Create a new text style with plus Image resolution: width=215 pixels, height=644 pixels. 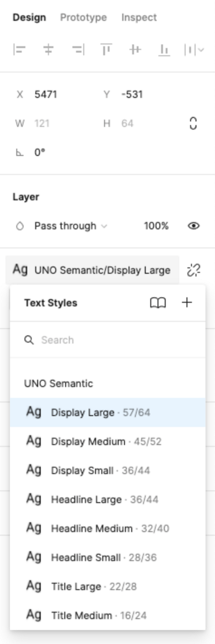click(x=187, y=302)
